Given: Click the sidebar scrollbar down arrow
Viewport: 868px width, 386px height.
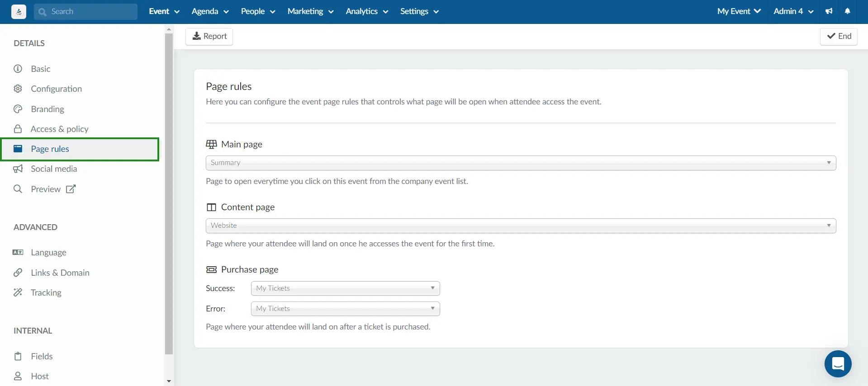Looking at the screenshot, I should coord(169,381).
